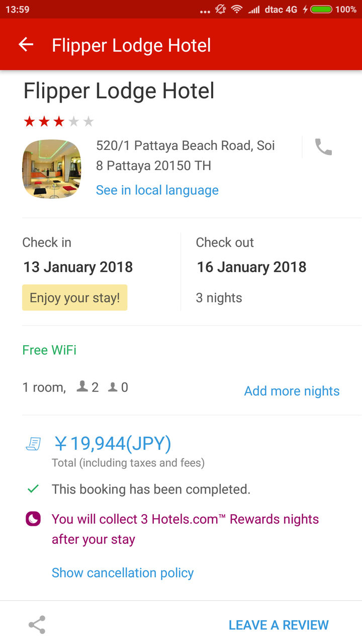Tap the ¥19,944(JPY) total price
The image size is (362, 644).
(113, 444)
